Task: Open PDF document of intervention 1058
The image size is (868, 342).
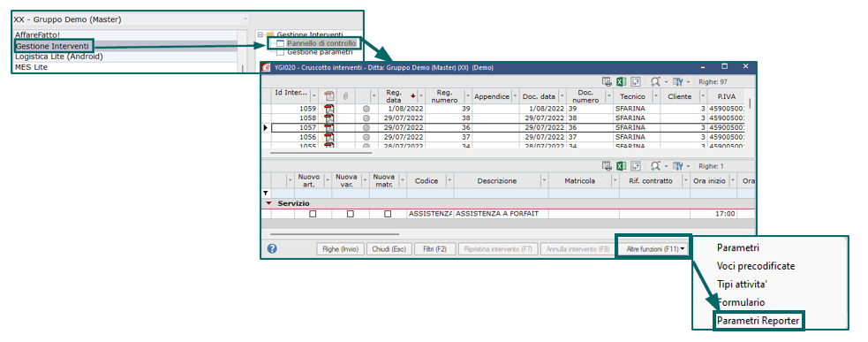Action: [329, 118]
